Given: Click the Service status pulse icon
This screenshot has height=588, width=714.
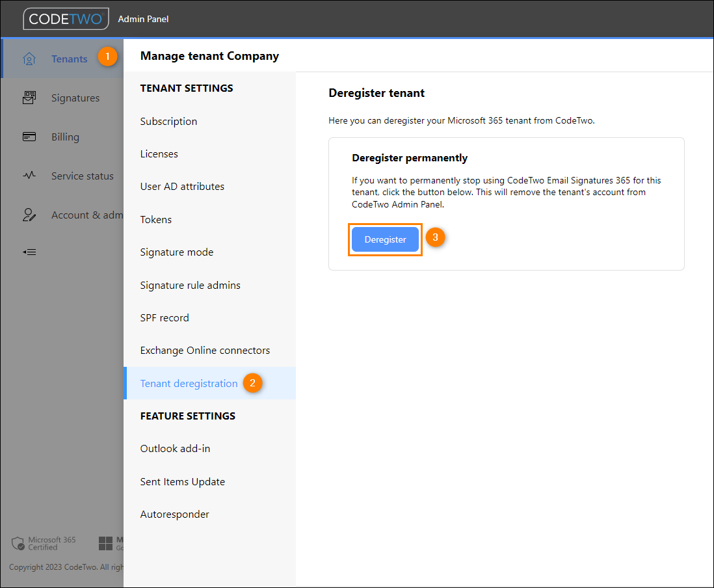Looking at the screenshot, I should [29, 176].
